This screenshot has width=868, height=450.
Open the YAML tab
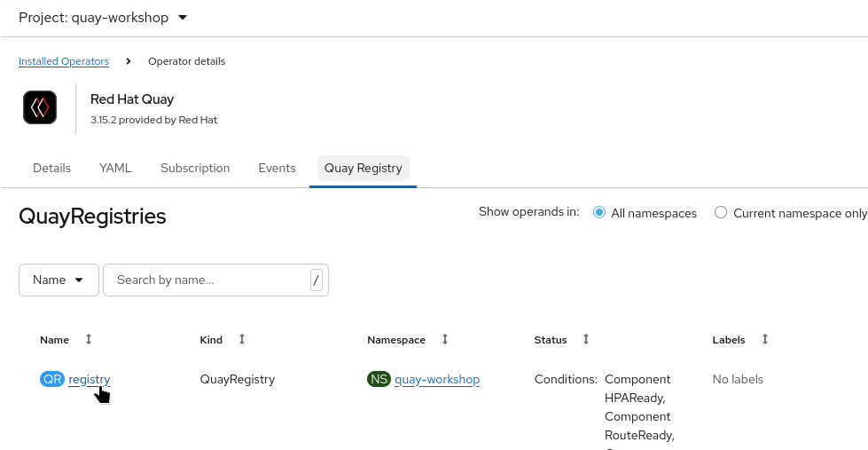coord(115,168)
